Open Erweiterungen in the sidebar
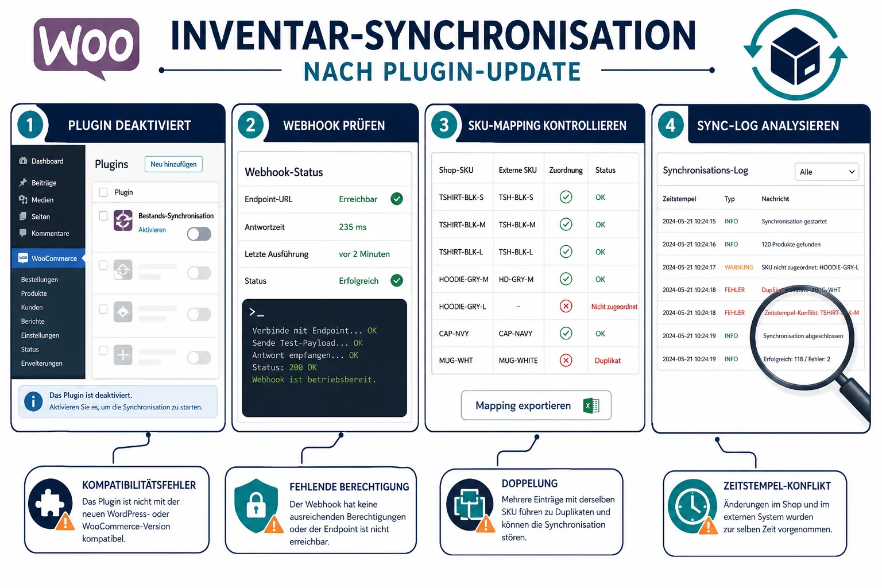882x588 pixels. point(42,363)
